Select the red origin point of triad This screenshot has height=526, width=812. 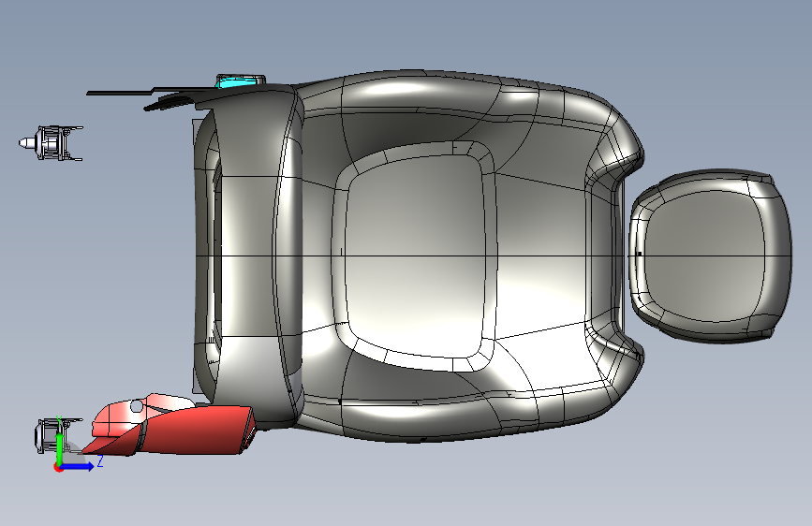[x=58, y=468]
